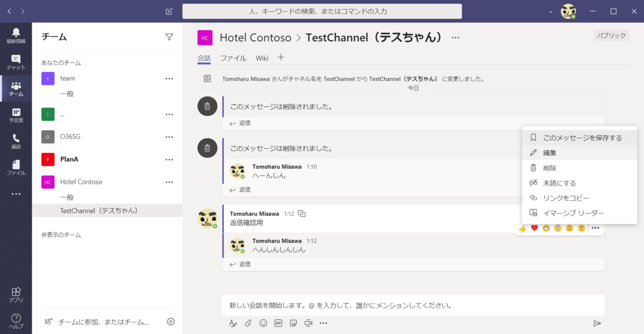Screen dimensions: 644x334
Task: Click Hotel Contoso in the channel header
Action: tap(255, 38)
